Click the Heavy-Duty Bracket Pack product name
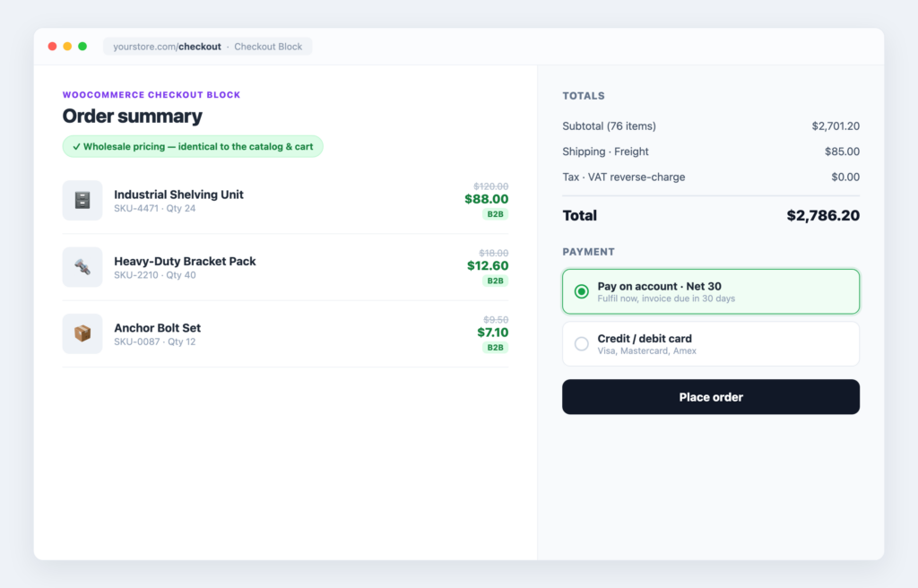Screen dimensions: 918x588 (x=185, y=261)
